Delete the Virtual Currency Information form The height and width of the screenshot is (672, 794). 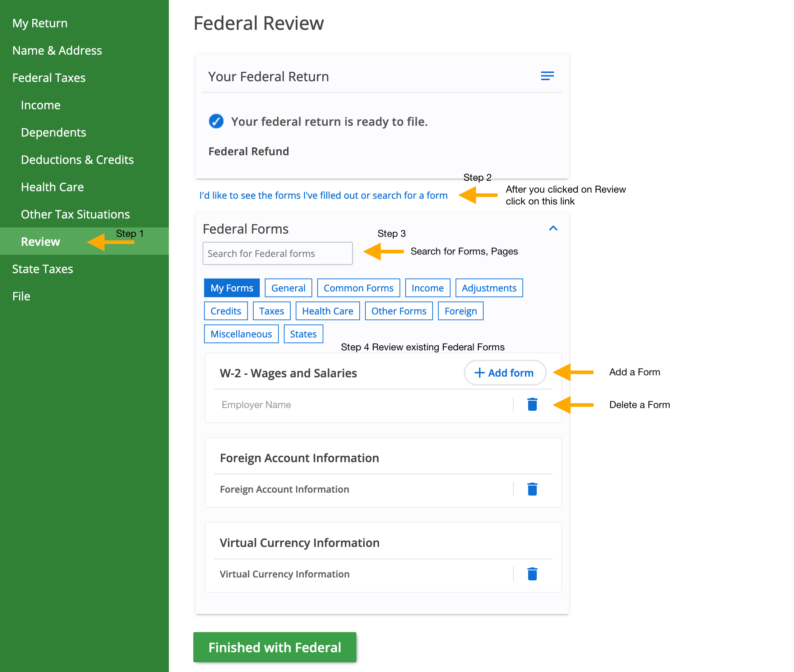pyautogui.click(x=532, y=574)
